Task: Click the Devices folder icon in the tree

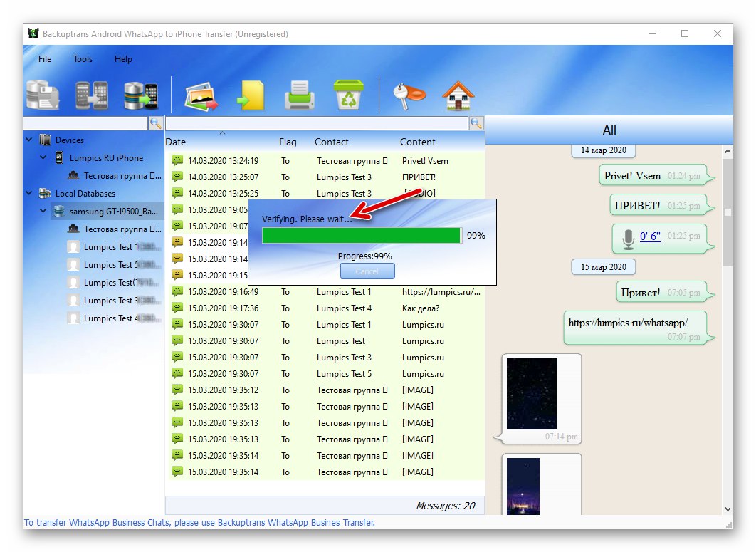Action: [x=45, y=140]
